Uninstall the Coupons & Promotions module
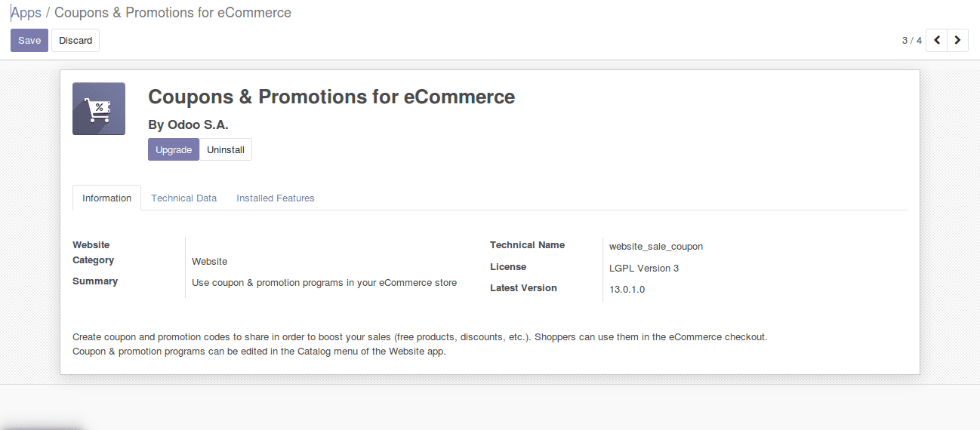The image size is (980, 430). pos(226,149)
